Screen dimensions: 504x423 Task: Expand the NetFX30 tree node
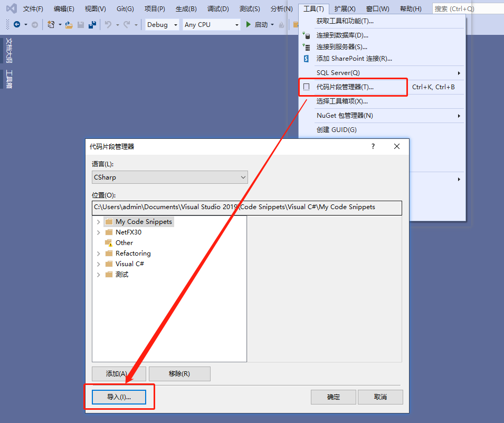(98, 232)
